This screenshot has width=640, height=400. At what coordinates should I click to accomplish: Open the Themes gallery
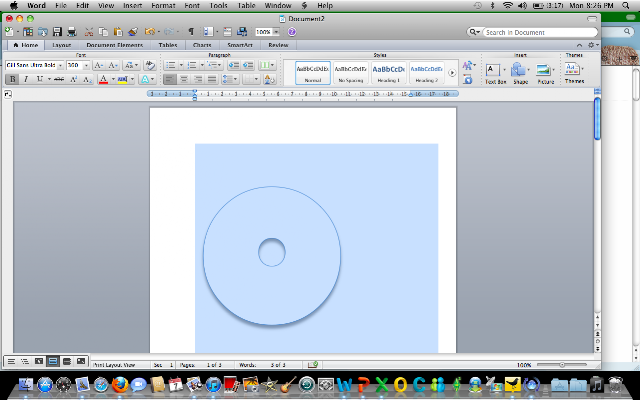pos(574,73)
